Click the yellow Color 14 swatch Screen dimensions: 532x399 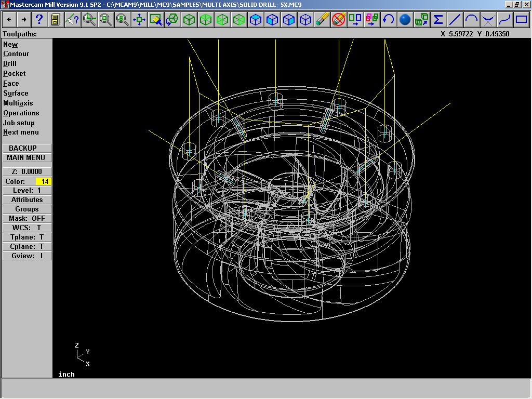(44, 181)
